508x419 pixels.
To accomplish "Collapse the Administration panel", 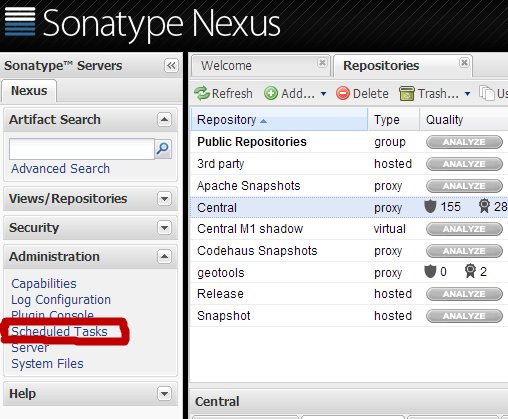I will click(x=164, y=257).
